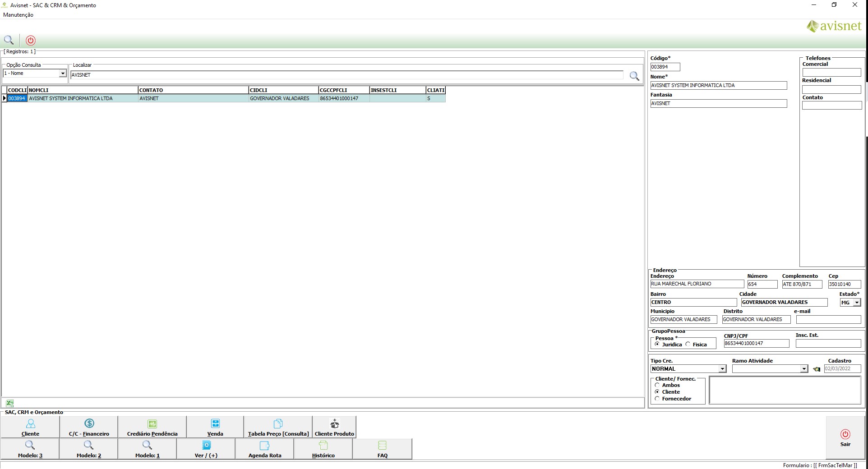
Task: Select the Ambos radio option
Action: [657, 385]
